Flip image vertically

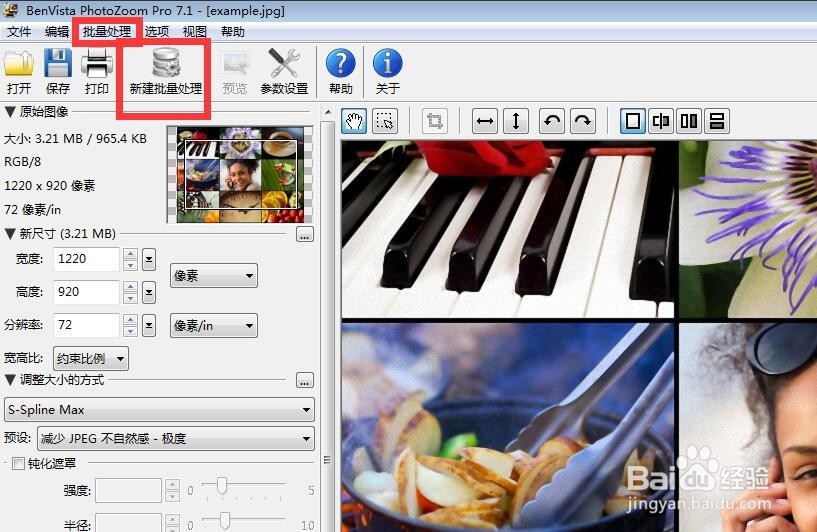tap(516, 121)
